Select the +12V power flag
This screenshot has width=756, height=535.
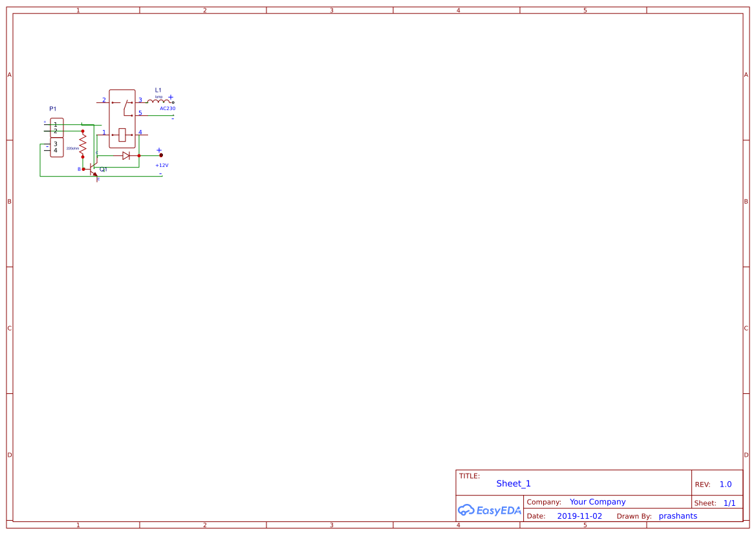pyautogui.click(x=160, y=155)
